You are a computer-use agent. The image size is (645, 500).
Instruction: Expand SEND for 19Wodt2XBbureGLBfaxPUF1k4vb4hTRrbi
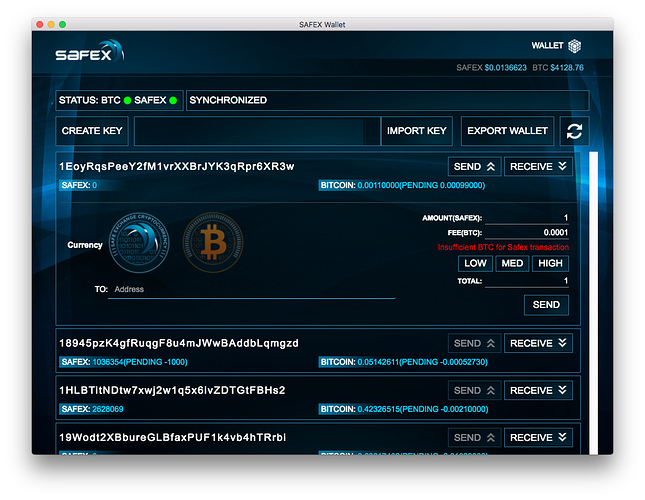pyautogui.click(x=474, y=438)
